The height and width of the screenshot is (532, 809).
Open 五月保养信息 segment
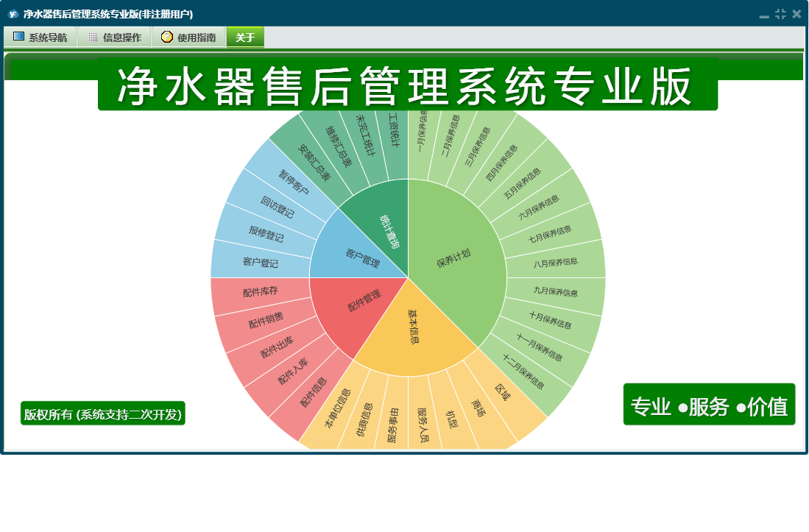522,183
